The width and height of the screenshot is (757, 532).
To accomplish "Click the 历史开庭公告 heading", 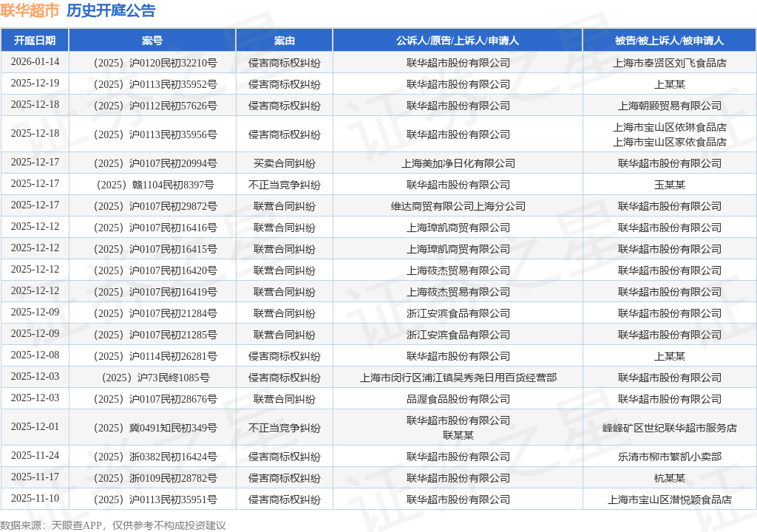I will [111, 10].
